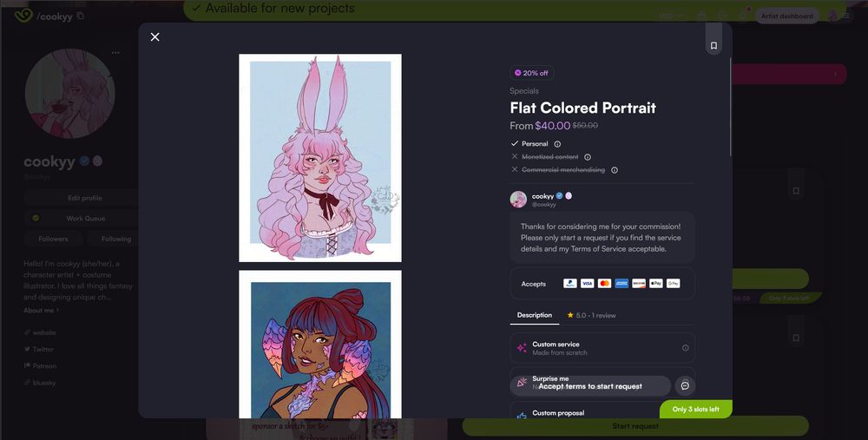
Task: Open Following list in background page
Action: point(116,239)
